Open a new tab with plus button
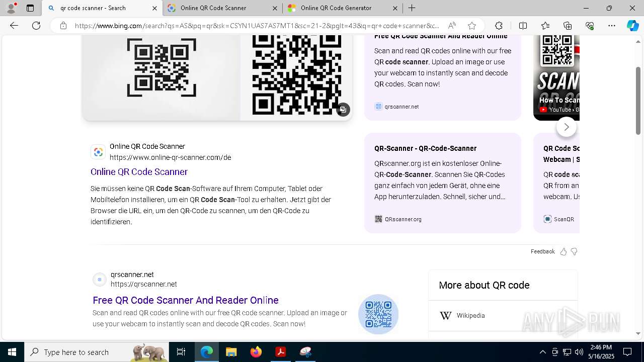The image size is (644, 362). [x=412, y=8]
